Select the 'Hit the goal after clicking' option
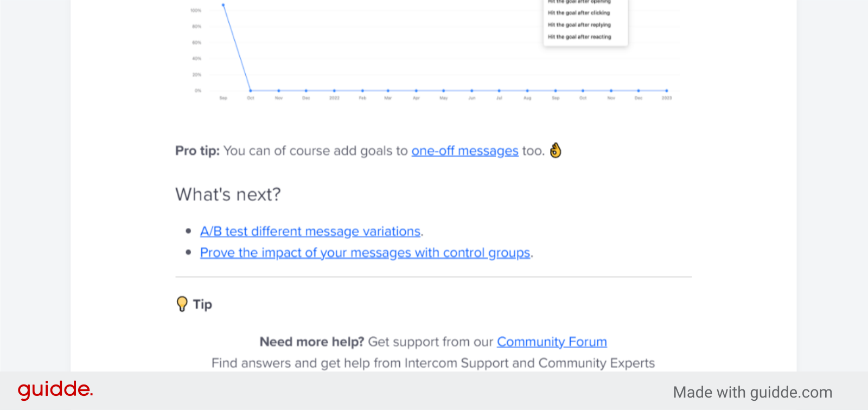Viewport: 868px width, 410px height. [578, 12]
